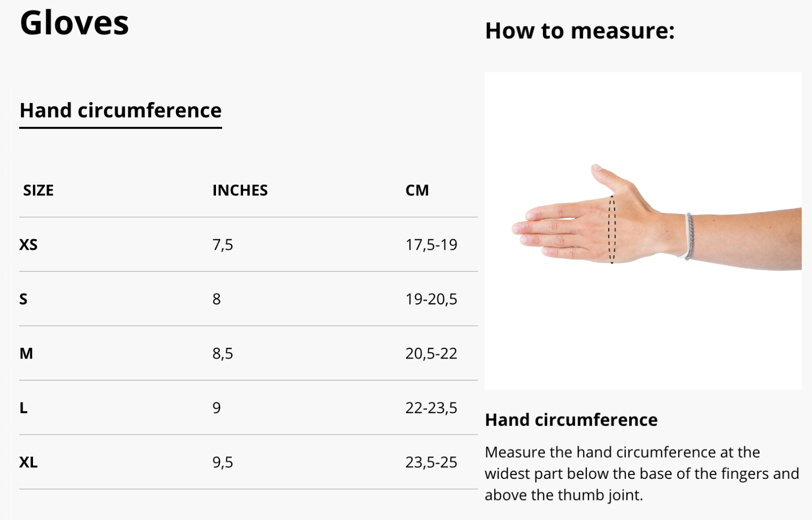Click the SIZE column header

pos(38,190)
